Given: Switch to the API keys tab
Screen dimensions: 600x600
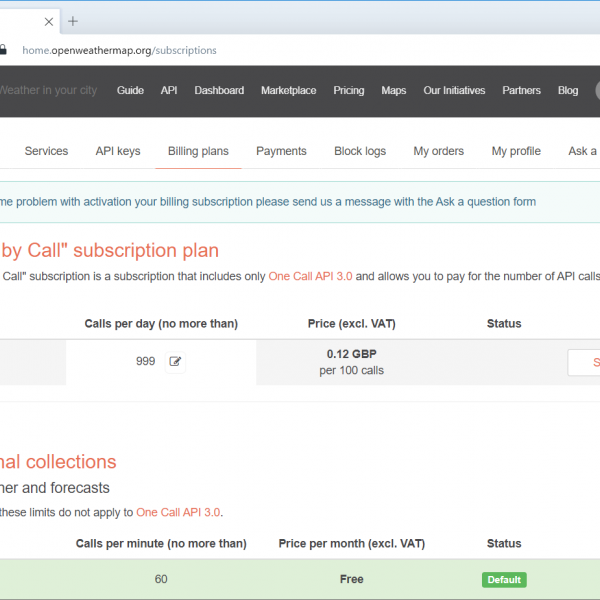Looking at the screenshot, I should 118,151.
